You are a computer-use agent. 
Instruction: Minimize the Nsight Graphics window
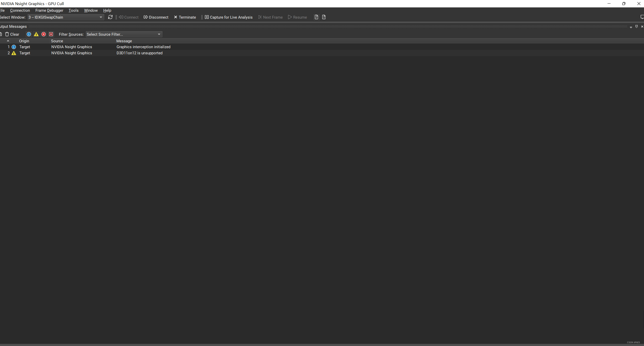click(x=609, y=4)
